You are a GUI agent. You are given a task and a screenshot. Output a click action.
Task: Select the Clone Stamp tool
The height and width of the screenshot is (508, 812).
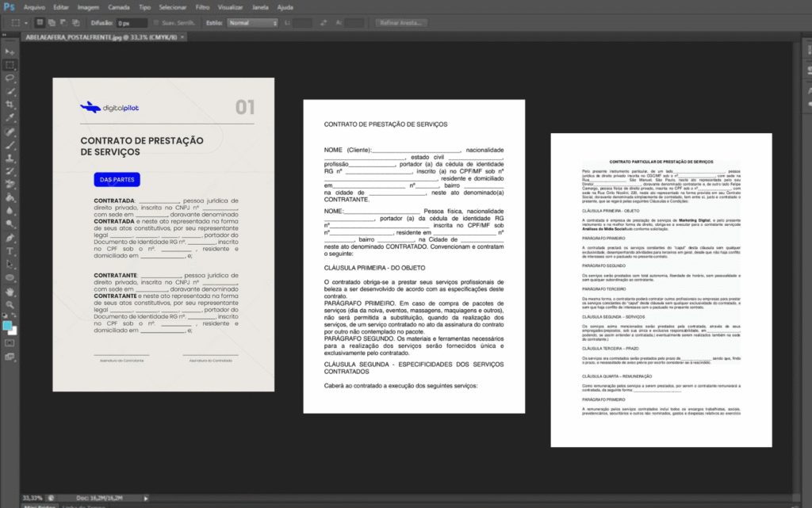[10, 159]
